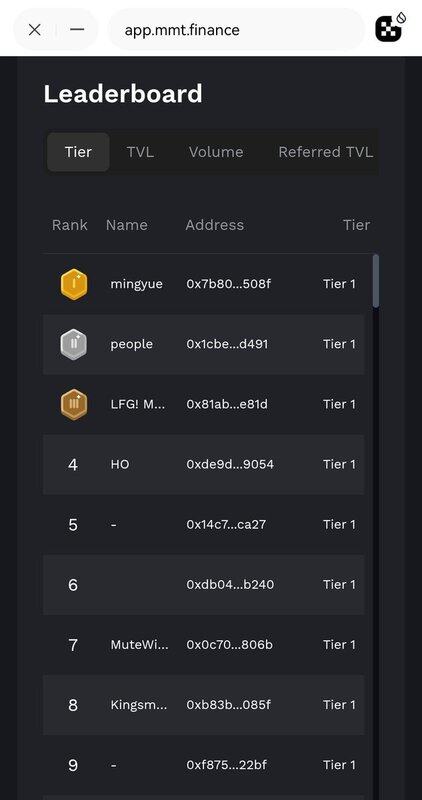Click the gold rank one badge

click(73, 284)
